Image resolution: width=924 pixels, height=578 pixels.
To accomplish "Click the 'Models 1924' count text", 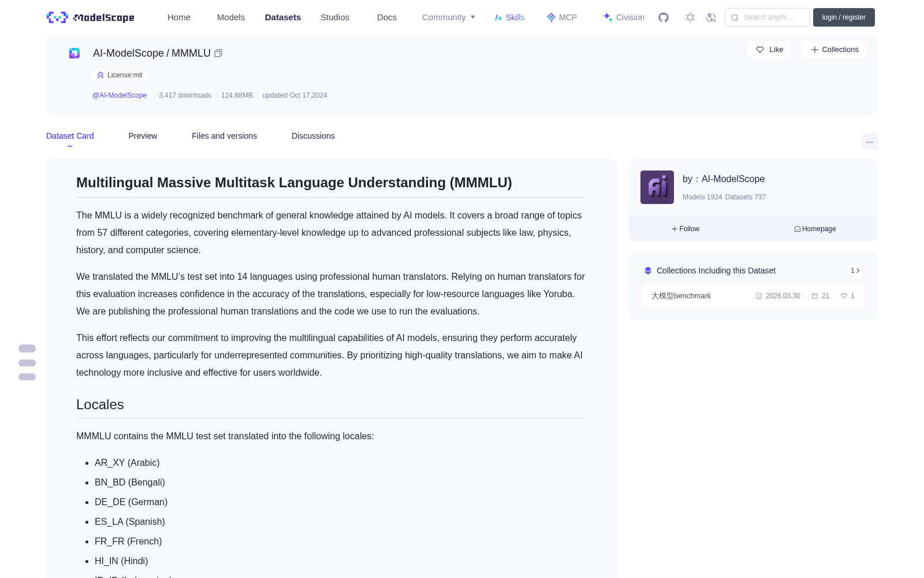I will 702,197.
